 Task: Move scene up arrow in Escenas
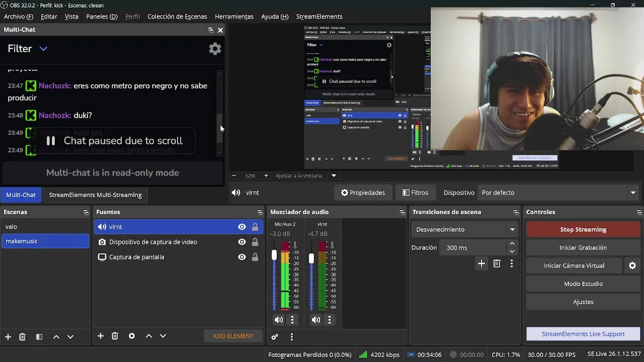pyautogui.click(x=56, y=337)
